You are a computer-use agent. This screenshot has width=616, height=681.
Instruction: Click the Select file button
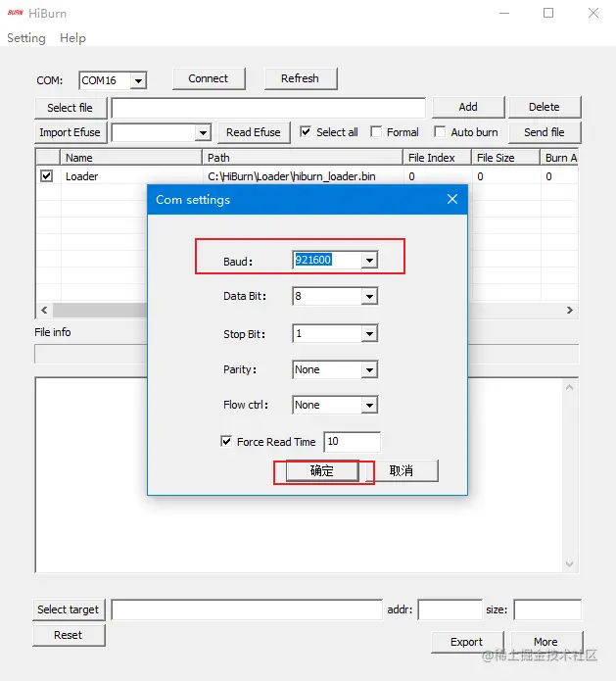[x=70, y=108]
